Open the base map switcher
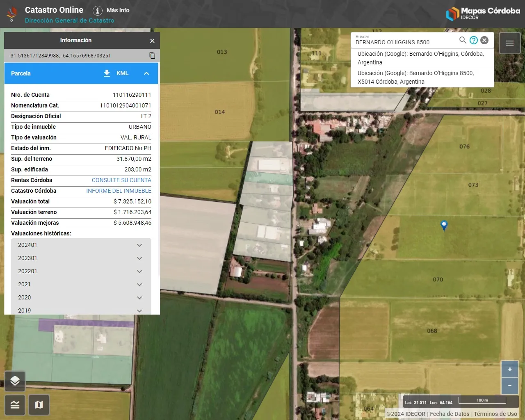The width and height of the screenshot is (525, 420). (x=39, y=405)
